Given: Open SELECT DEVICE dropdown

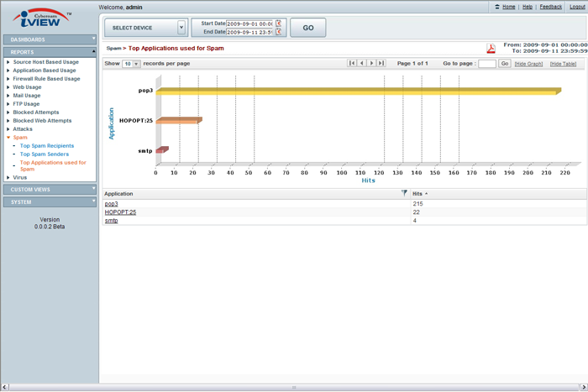Looking at the screenshot, I should click(145, 28).
